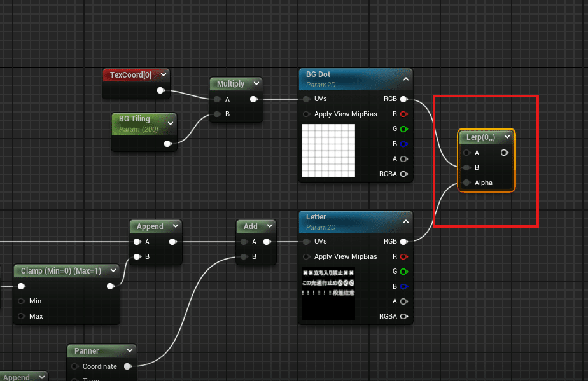Click the Letter blue B output pin
This screenshot has height=381, width=588.
(404, 286)
